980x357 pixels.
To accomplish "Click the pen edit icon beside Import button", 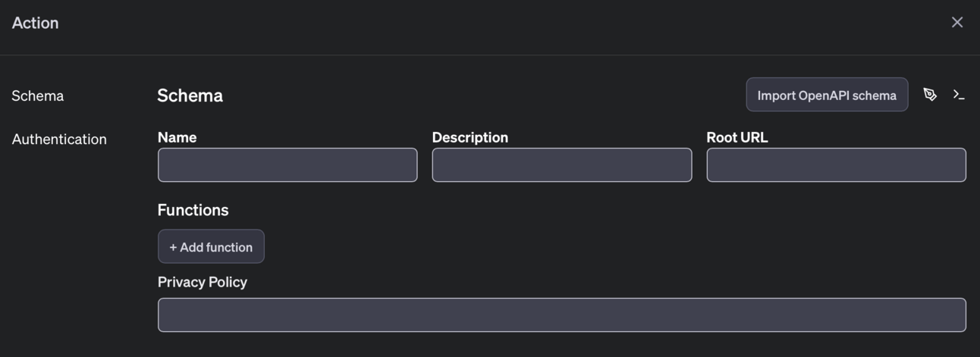I will 930,95.
